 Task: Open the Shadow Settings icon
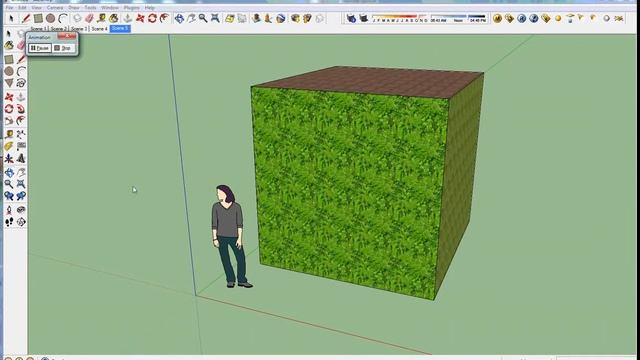click(351, 18)
